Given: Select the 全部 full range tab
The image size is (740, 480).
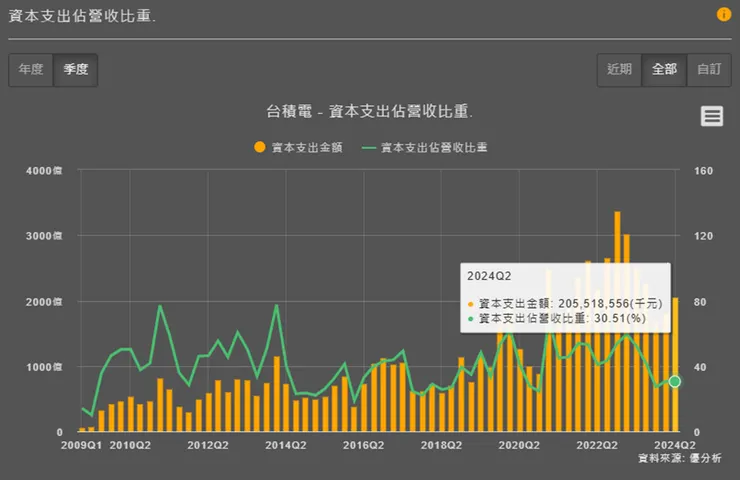Looking at the screenshot, I should 664,69.
